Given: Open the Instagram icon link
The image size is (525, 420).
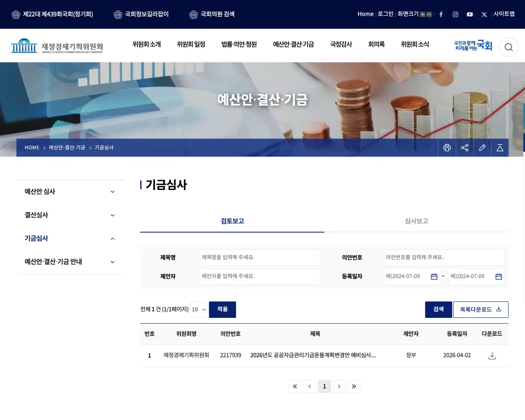Looking at the screenshot, I should pos(455,14).
